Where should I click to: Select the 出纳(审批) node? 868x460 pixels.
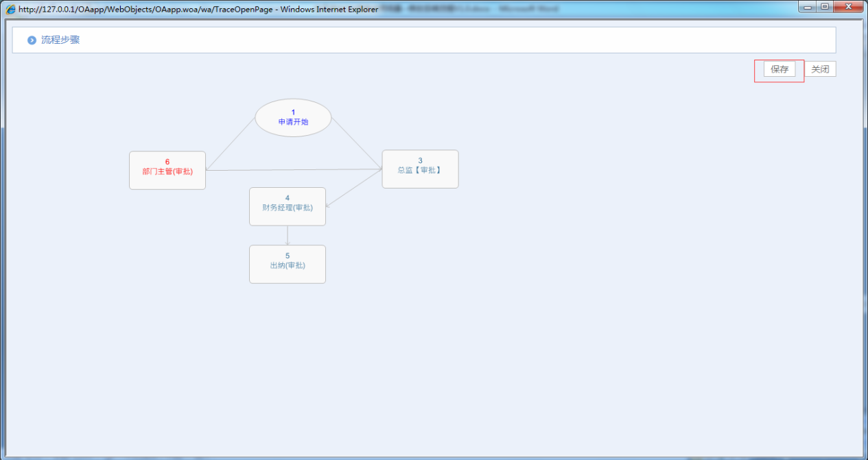point(287,264)
